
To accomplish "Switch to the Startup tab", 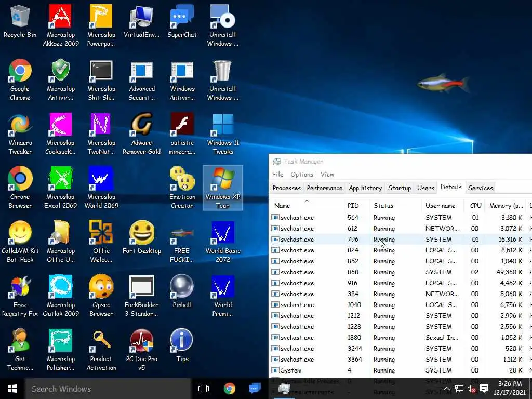I will (x=400, y=188).
